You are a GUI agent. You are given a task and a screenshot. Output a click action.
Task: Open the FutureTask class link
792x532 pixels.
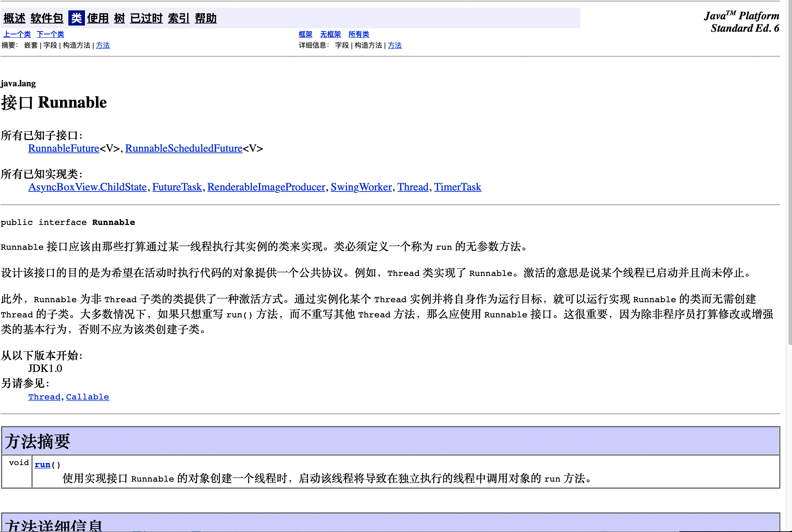click(x=177, y=187)
